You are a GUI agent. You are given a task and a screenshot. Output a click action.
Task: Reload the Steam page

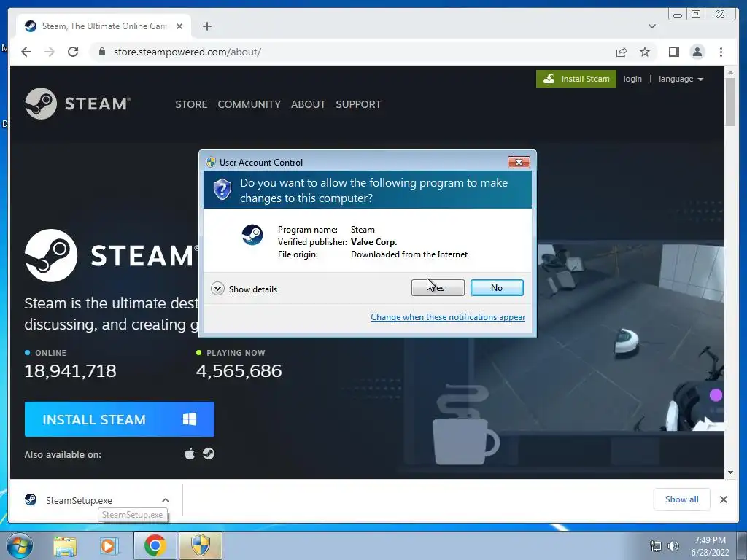pos(73,52)
